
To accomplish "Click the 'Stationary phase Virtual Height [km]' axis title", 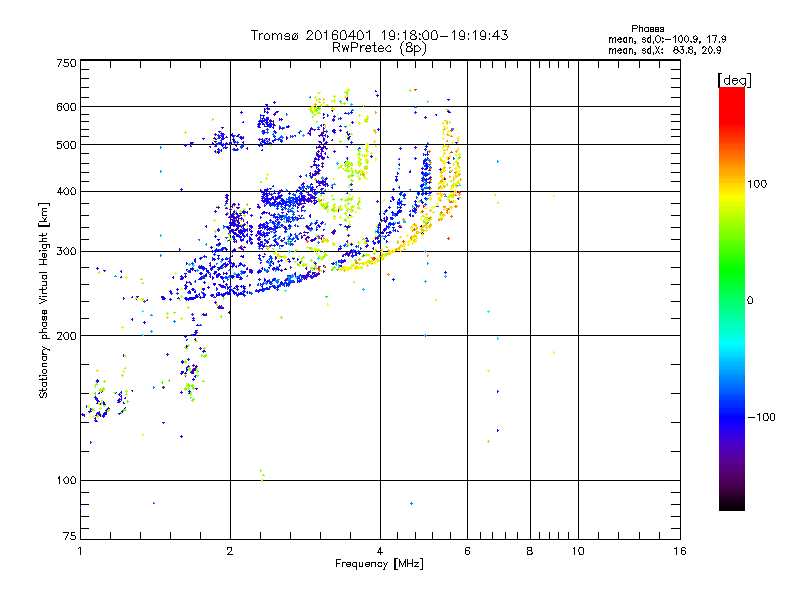I will click(x=44, y=300).
